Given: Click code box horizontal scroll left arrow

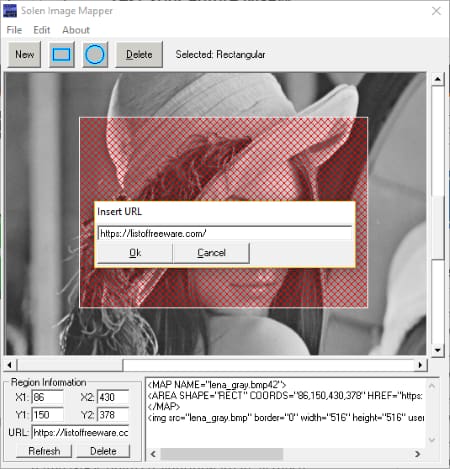Looking at the screenshot, I should click(153, 454).
